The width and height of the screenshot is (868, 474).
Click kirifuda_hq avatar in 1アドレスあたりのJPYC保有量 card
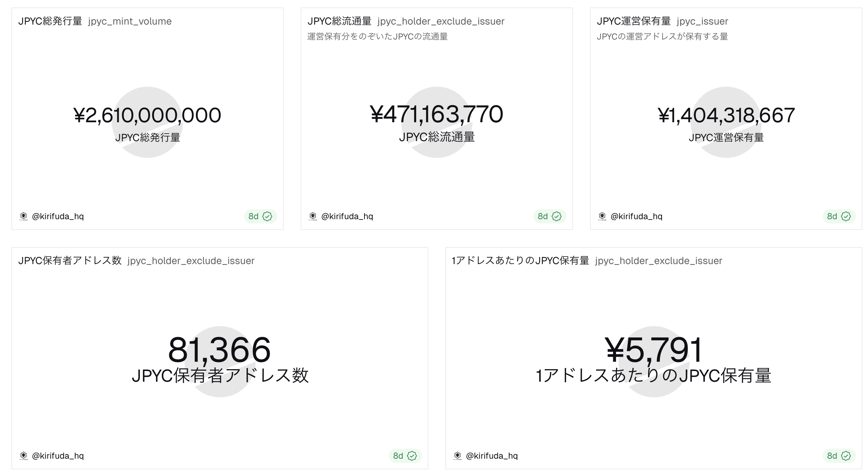coord(458,456)
